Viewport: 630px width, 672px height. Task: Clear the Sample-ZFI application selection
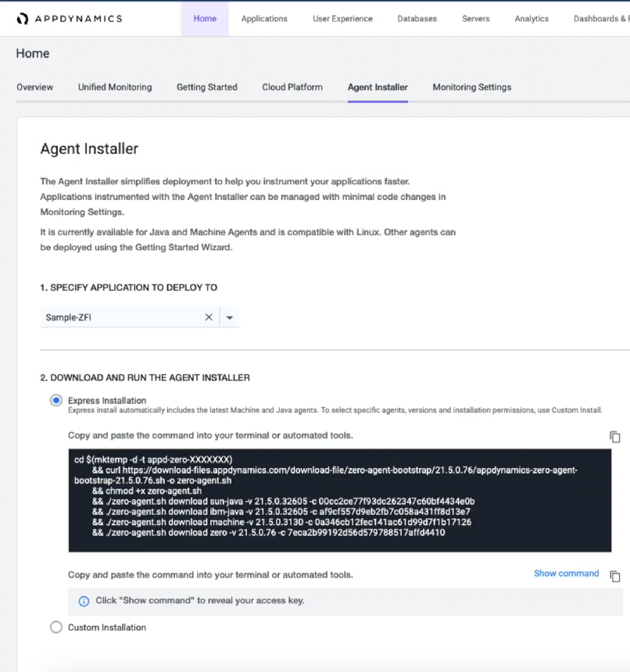pos(209,317)
